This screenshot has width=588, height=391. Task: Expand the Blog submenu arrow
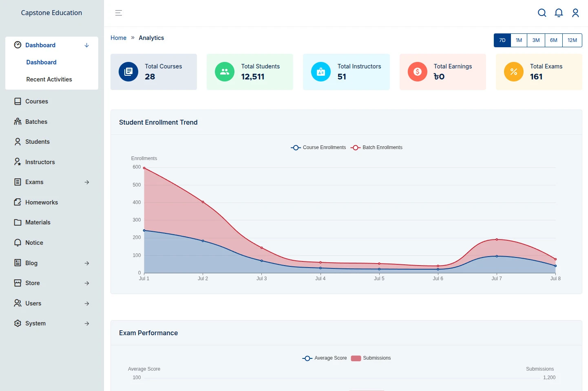tap(87, 263)
